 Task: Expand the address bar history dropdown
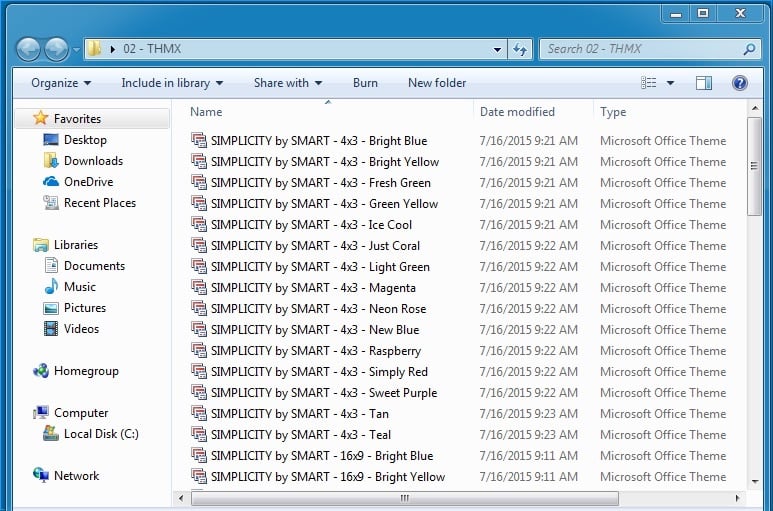pos(497,49)
